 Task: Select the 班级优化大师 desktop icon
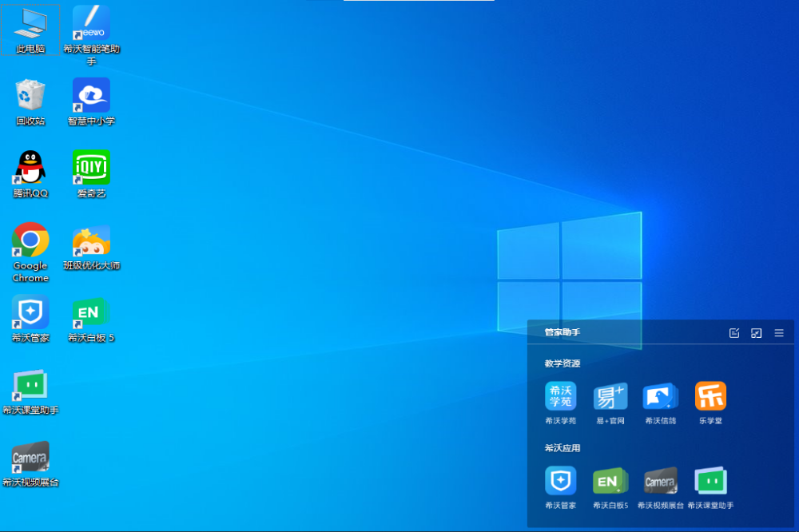[92, 247]
